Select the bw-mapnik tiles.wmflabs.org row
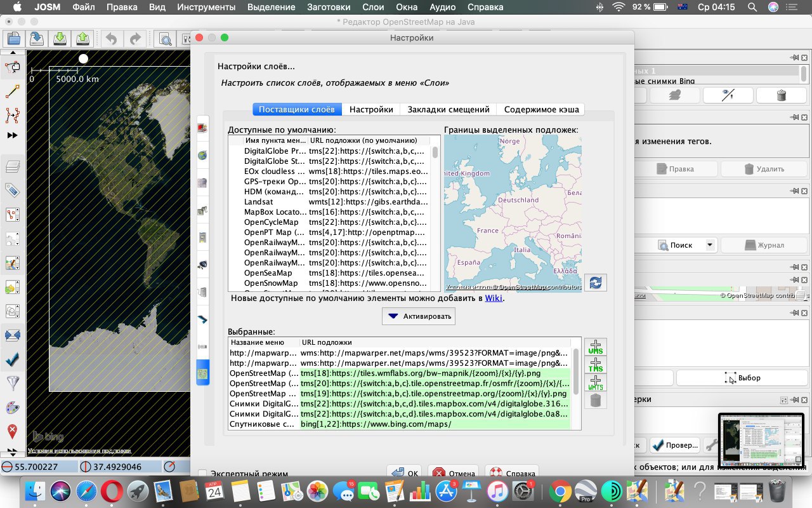Image resolution: width=812 pixels, height=508 pixels. pyautogui.click(x=399, y=373)
